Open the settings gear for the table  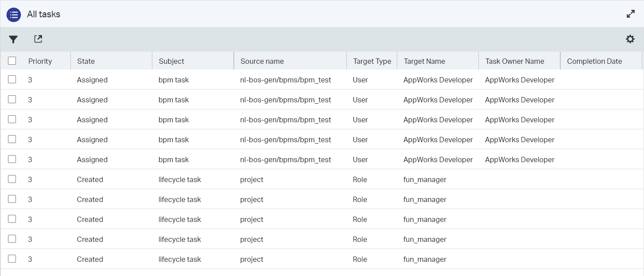pyautogui.click(x=630, y=39)
